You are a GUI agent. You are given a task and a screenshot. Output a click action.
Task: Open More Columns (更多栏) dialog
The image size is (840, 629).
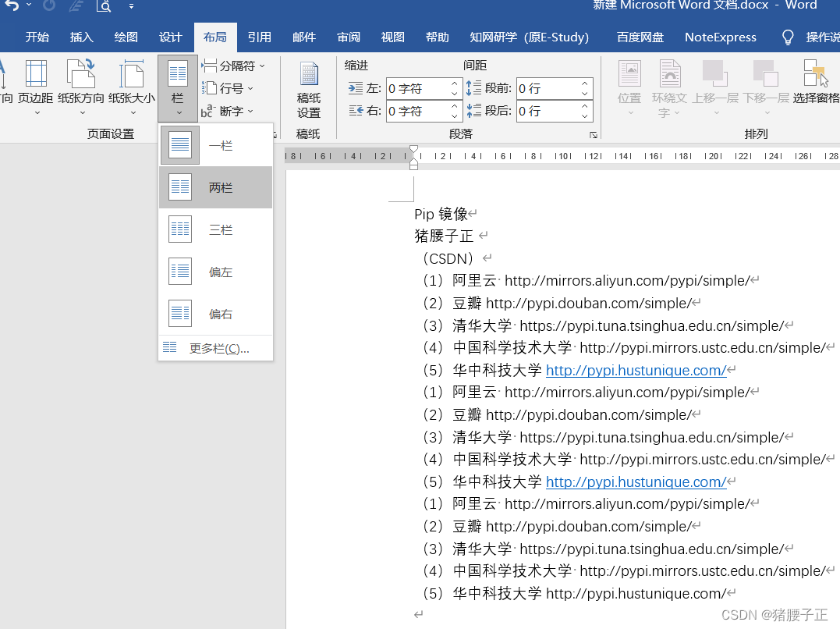216,349
